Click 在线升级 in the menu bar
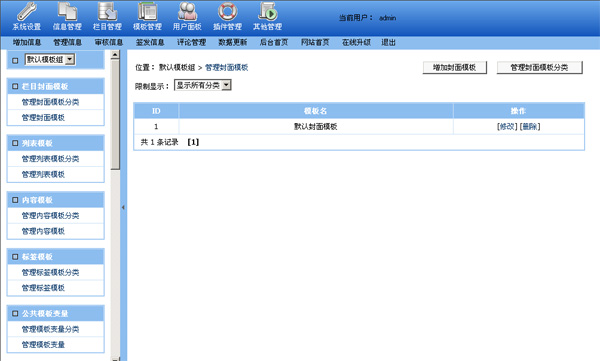The height and width of the screenshot is (361, 600). click(356, 42)
